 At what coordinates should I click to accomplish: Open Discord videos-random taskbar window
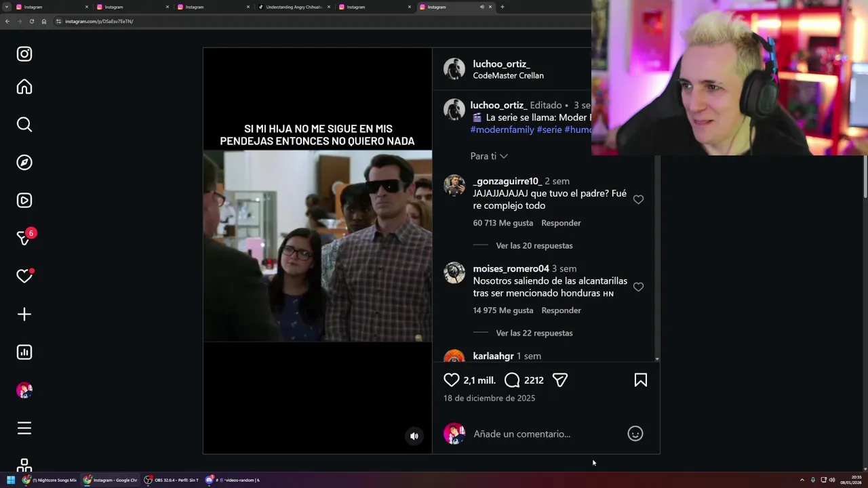(233, 480)
